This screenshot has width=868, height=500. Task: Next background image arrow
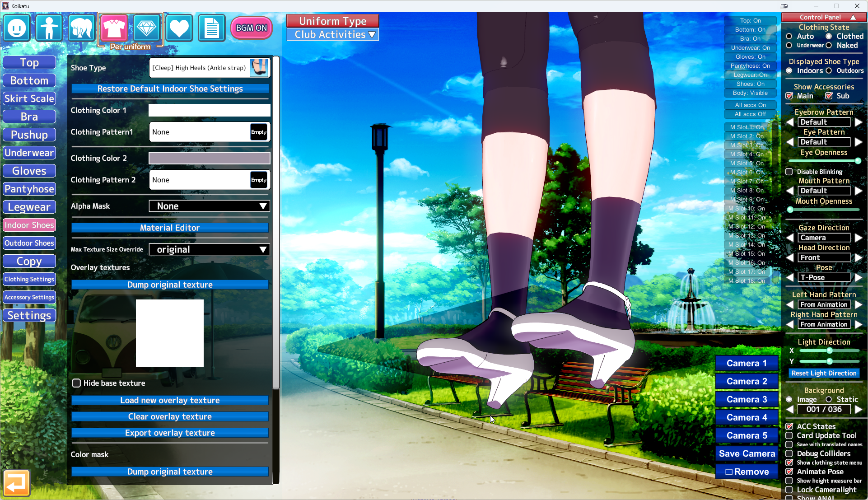859,409
